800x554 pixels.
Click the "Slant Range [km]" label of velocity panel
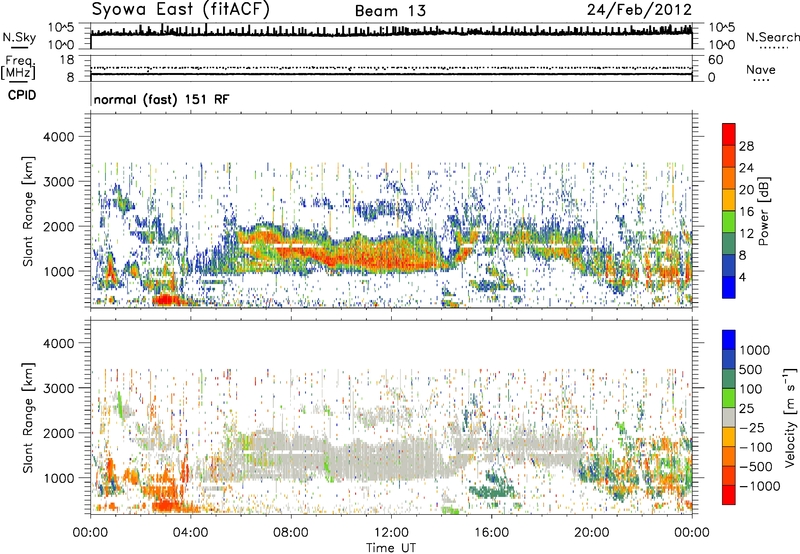[x=28, y=418]
